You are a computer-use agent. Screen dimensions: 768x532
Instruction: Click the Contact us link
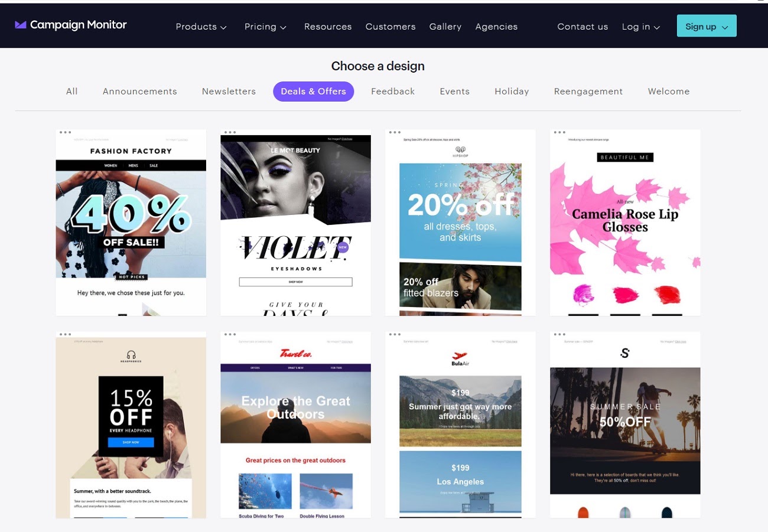click(582, 27)
